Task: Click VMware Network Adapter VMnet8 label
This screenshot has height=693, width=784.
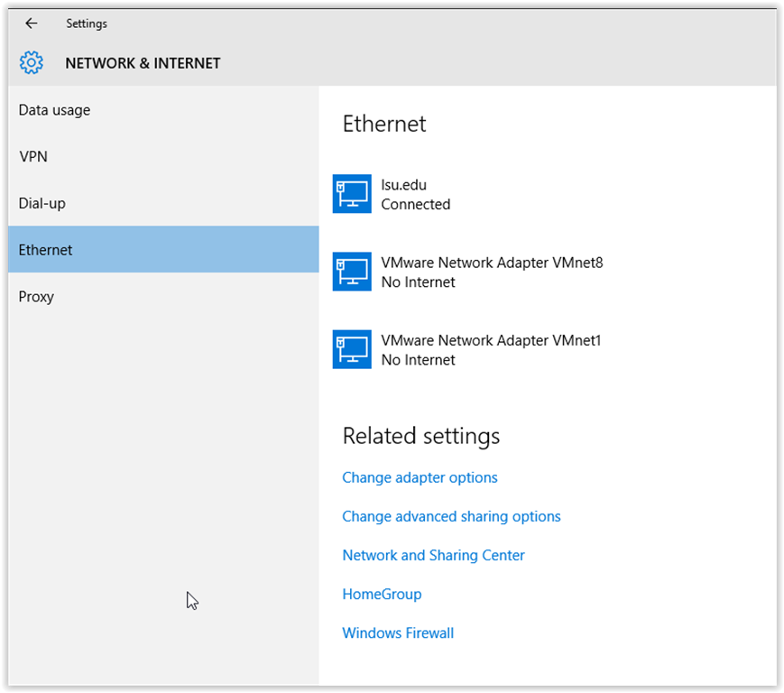Action: coord(492,263)
